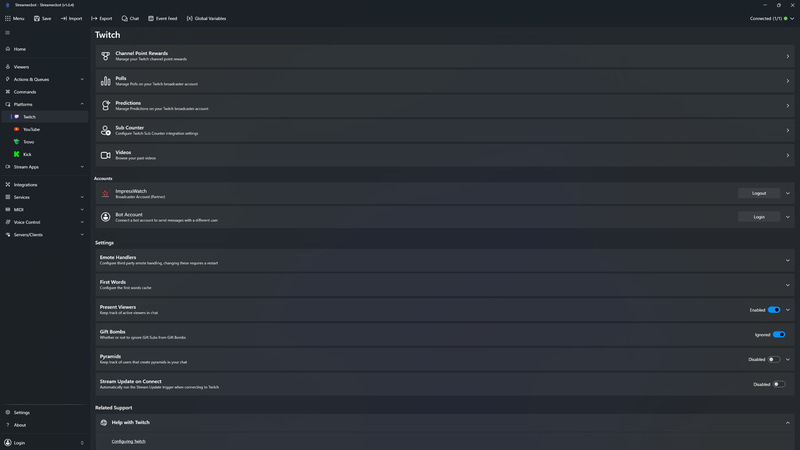Toggle Present Viewers enabled switch
800x450 pixels.
pos(774,310)
